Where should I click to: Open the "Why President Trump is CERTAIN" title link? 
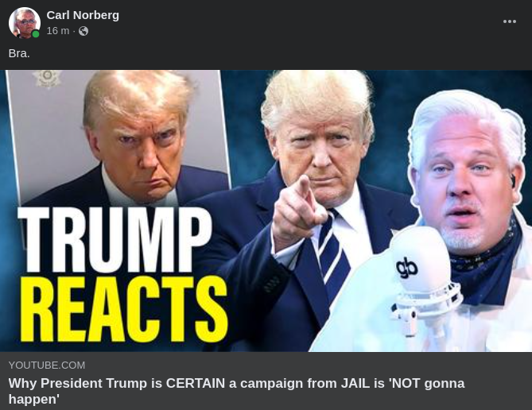tap(236, 391)
